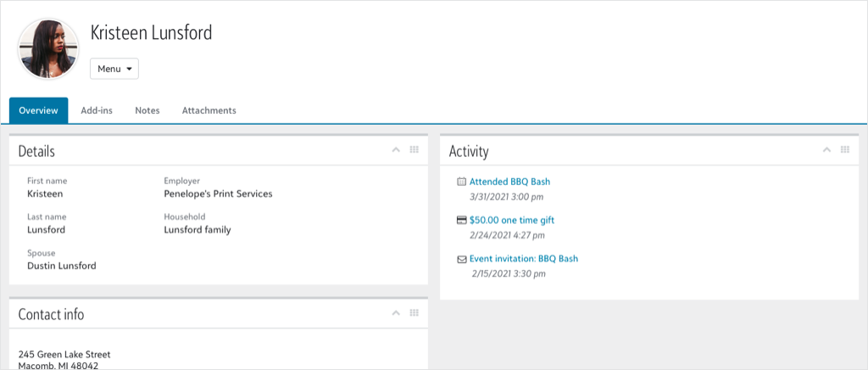Viewport: 868px width, 370px height.
Task: Collapse the Contact info panel
Action: click(x=396, y=313)
